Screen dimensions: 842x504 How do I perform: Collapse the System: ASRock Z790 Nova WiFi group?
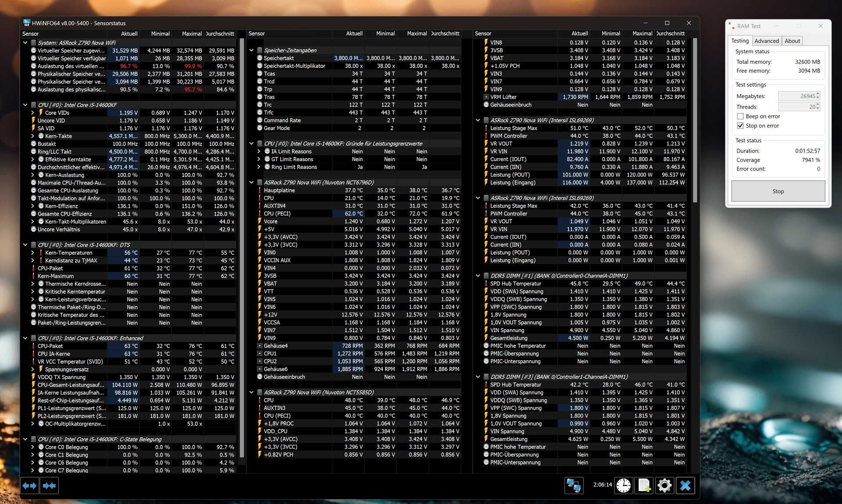click(25, 43)
